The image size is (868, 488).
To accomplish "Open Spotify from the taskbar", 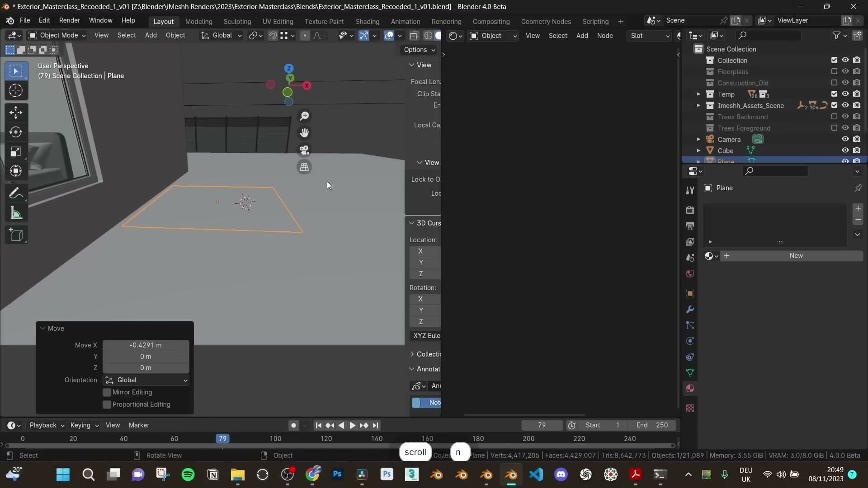I will coord(188,474).
